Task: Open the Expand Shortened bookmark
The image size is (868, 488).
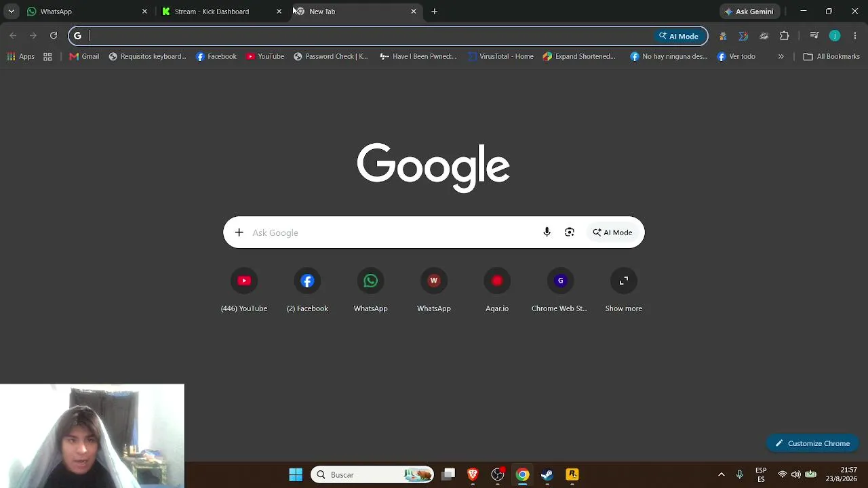Action: click(579, 56)
